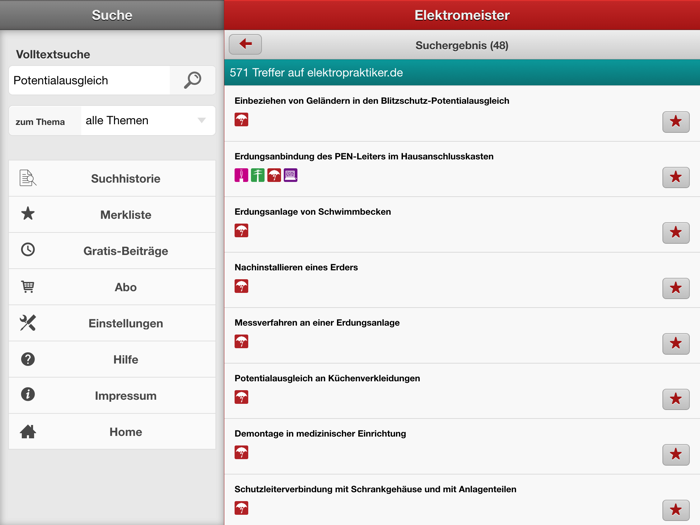Screen dimensions: 700x525
Task: Open 571 Treffer auf elektropraktiker.de banner
Action: pos(462,72)
